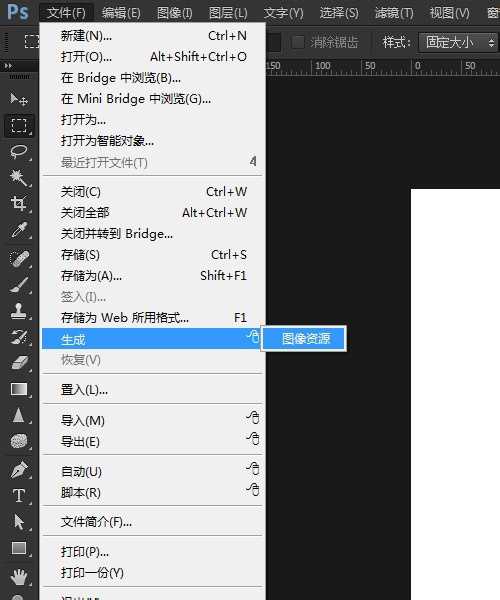500x600 pixels.
Task: Open marquee tool preset picker in options bar
Action: point(31,41)
